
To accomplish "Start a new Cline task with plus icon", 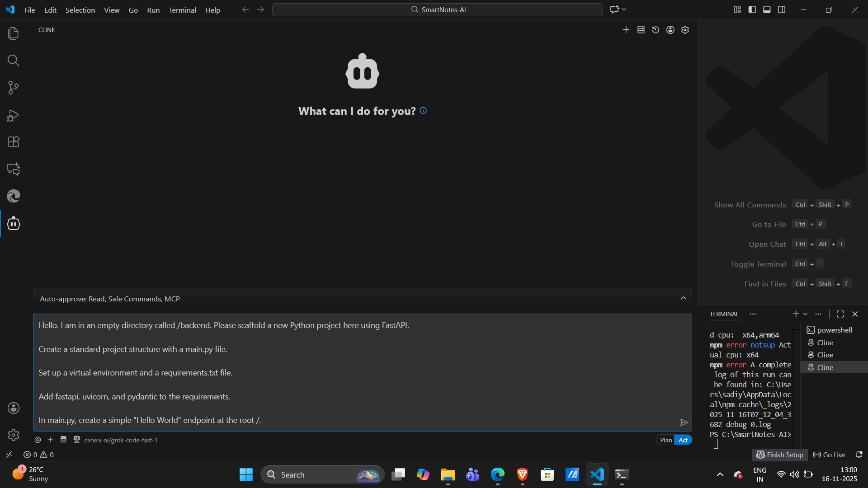I will coord(626,30).
